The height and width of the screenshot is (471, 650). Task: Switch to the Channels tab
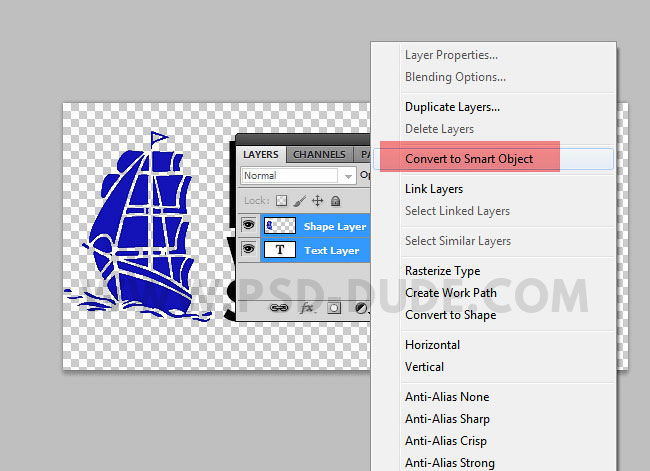(319, 155)
